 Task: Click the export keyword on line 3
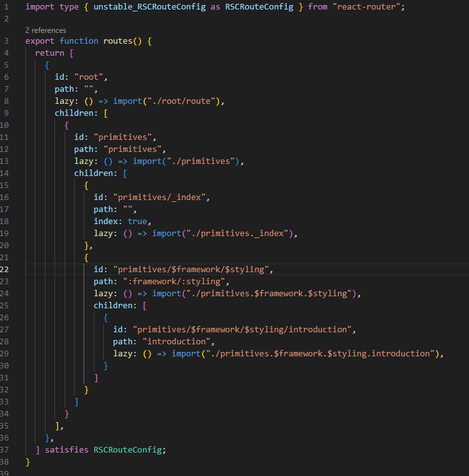pos(40,41)
